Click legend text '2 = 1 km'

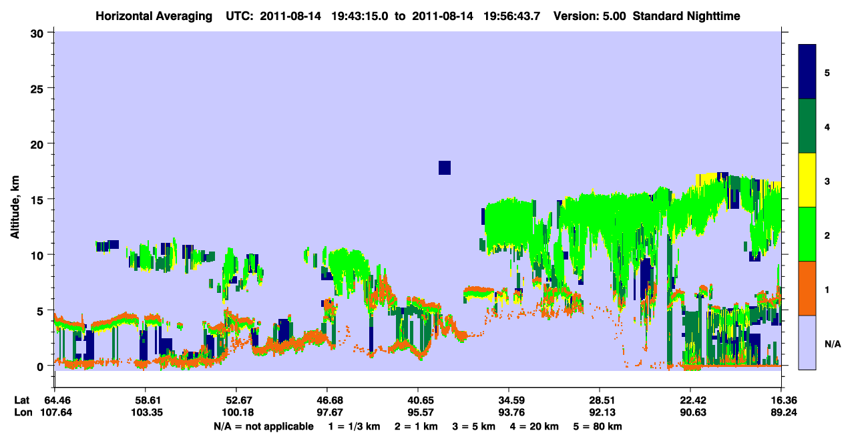(x=416, y=426)
